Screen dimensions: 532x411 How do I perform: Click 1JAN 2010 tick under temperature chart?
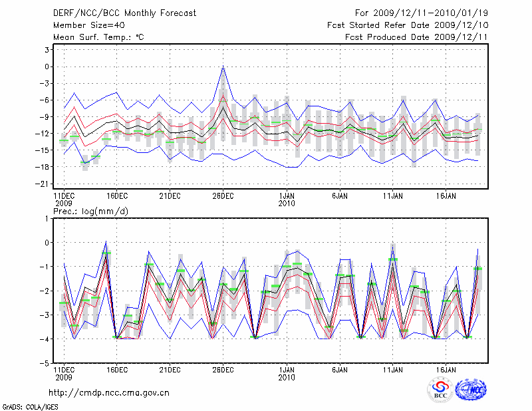click(x=287, y=196)
